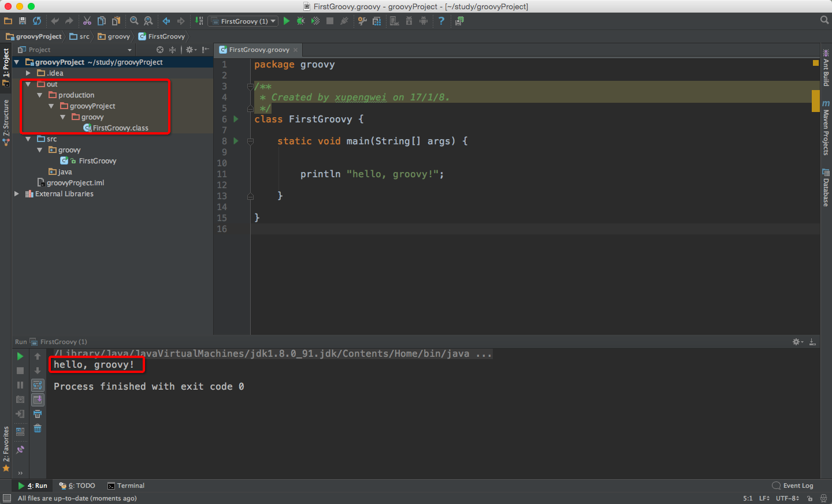Viewport: 832px width, 504px height.
Task: Click the Collapse All icon in Project panel
Action: click(x=172, y=50)
